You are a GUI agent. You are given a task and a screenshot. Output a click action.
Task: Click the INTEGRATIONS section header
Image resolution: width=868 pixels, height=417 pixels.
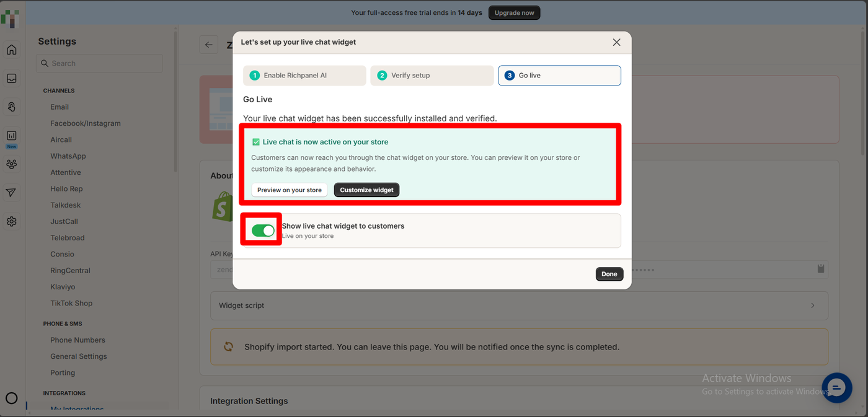64,393
